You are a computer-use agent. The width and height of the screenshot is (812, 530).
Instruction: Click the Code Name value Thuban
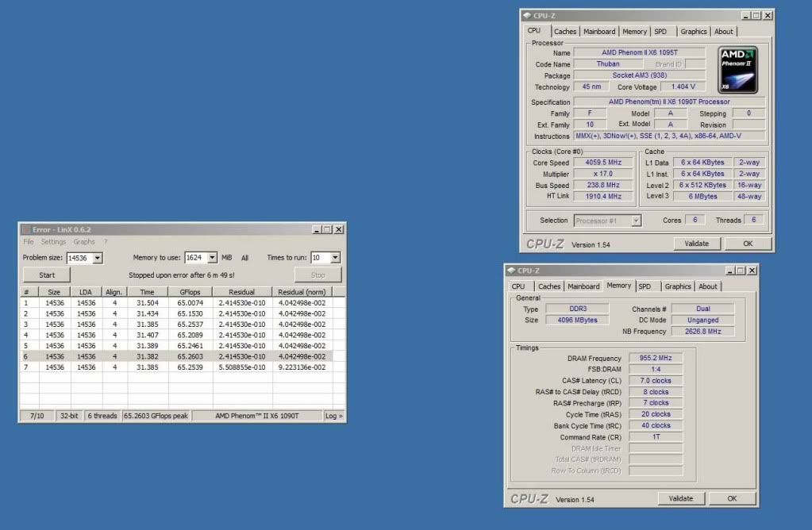608,64
